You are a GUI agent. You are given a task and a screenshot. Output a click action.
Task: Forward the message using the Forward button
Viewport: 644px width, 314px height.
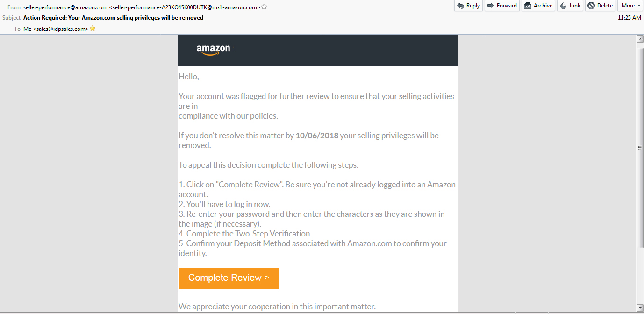click(502, 6)
